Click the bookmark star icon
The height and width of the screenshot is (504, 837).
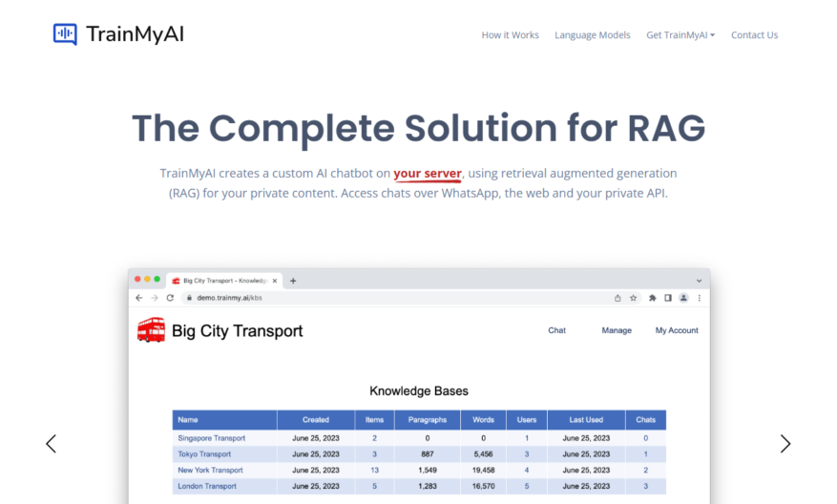[x=633, y=298]
